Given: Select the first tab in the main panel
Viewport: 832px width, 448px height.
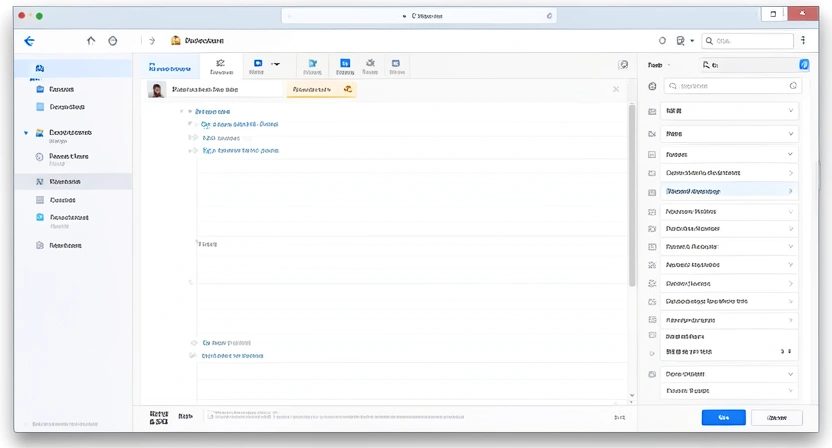Looking at the screenshot, I should click(x=169, y=68).
